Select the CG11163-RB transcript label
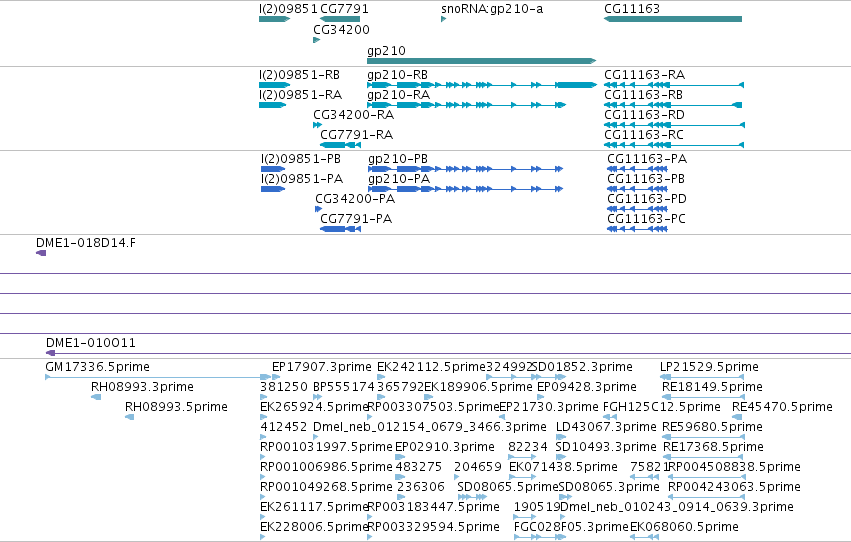851x542 pixels. 643,94
